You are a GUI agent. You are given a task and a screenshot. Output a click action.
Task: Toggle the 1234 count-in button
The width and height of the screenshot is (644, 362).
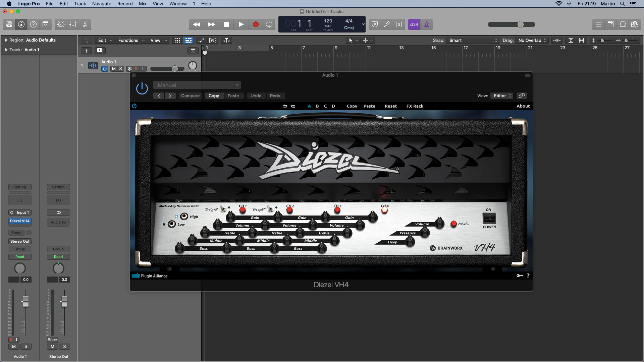click(414, 24)
